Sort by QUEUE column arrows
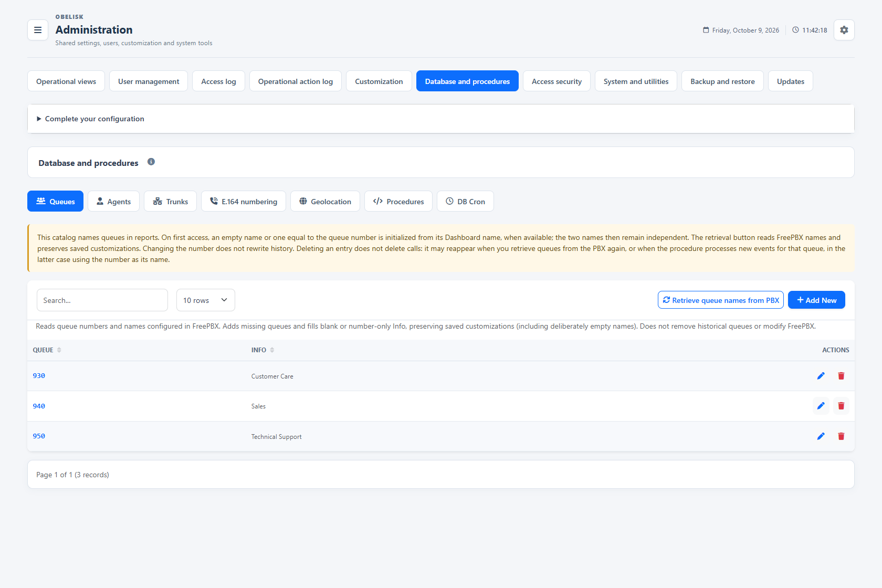Image resolution: width=882 pixels, height=588 pixels. [59, 350]
